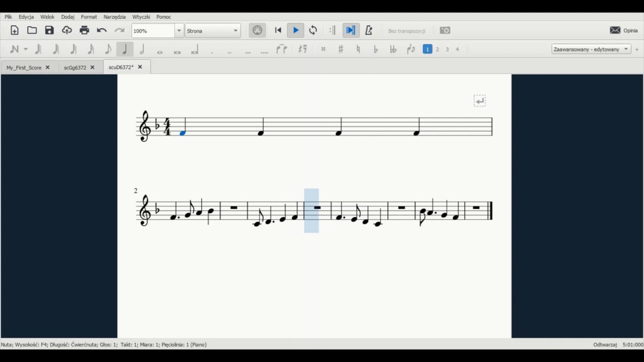Image resolution: width=644 pixels, height=362 pixels.
Task: Switch to voice 4
Action: coord(457,49)
